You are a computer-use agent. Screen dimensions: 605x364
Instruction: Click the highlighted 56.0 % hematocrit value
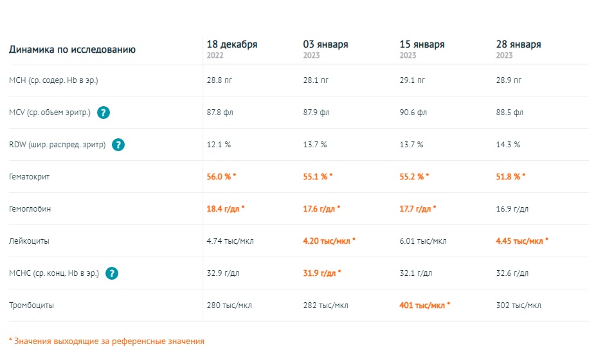(x=220, y=177)
